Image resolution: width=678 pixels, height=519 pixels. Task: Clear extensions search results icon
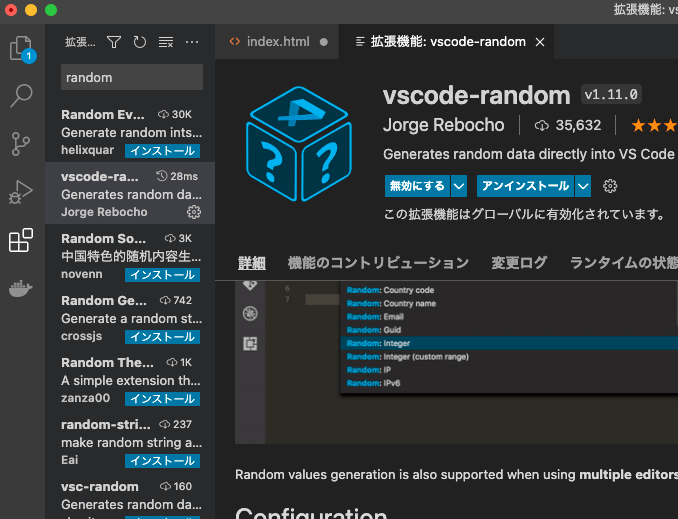(166, 42)
